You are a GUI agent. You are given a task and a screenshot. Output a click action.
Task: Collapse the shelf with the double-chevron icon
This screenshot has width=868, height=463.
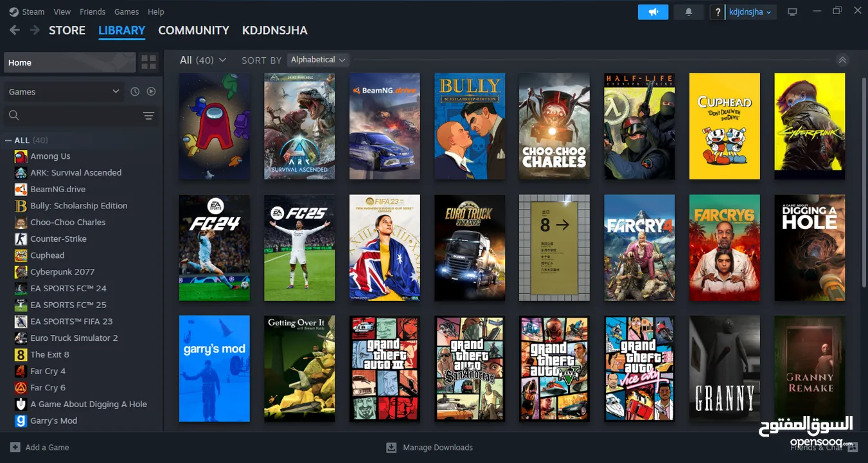842,60
